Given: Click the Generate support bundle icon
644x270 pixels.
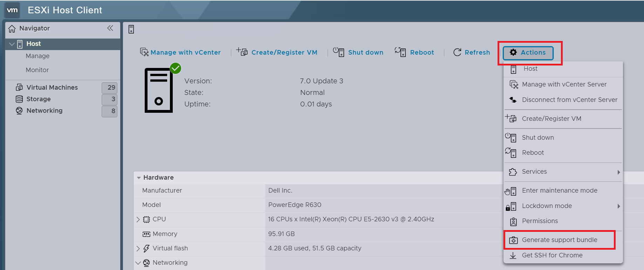Looking at the screenshot, I should click(x=513, y=240).
